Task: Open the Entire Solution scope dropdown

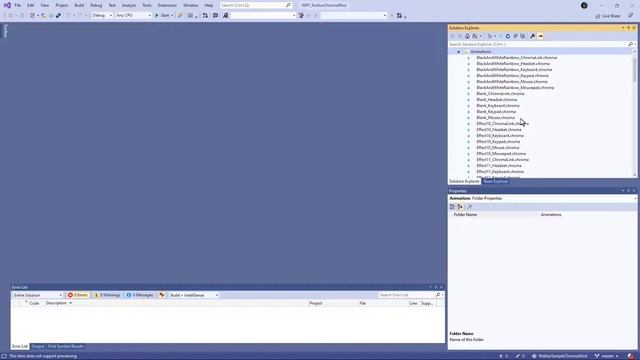Action: 37,295
